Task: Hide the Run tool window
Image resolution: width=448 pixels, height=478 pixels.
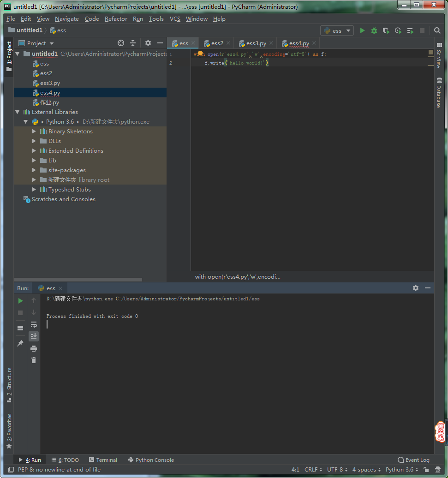Action: click(x=428, y=288)
